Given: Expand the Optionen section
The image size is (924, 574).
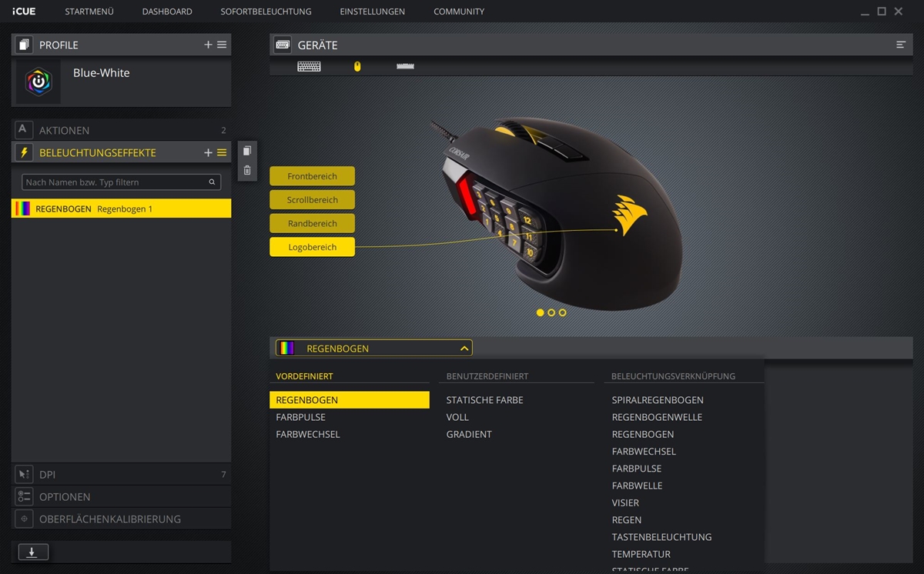Looking at the screenshot, I should tap(121, 496).
